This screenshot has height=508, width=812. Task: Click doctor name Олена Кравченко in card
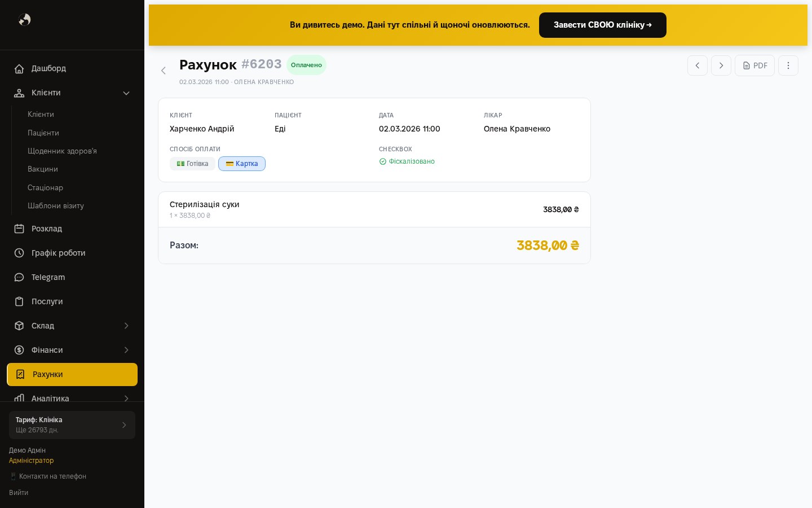tap(517, 129)
